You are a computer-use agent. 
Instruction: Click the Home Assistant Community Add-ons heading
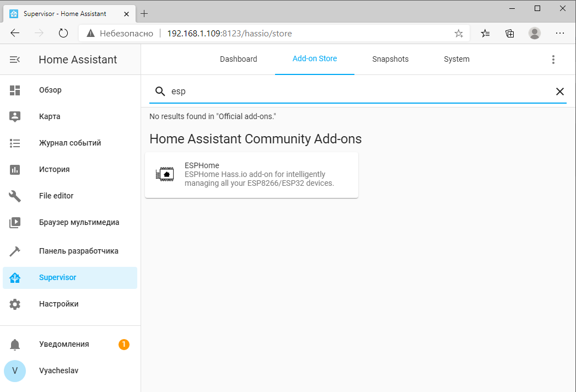256,139
